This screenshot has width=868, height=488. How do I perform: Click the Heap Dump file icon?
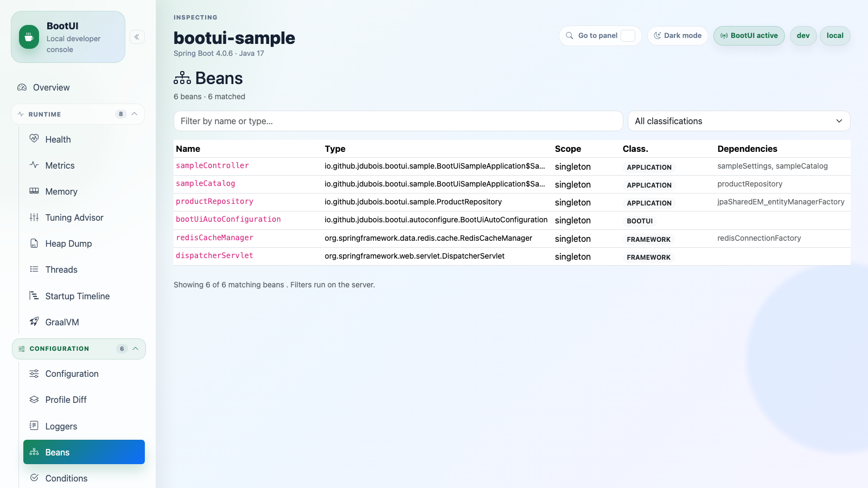coord(34,243)
